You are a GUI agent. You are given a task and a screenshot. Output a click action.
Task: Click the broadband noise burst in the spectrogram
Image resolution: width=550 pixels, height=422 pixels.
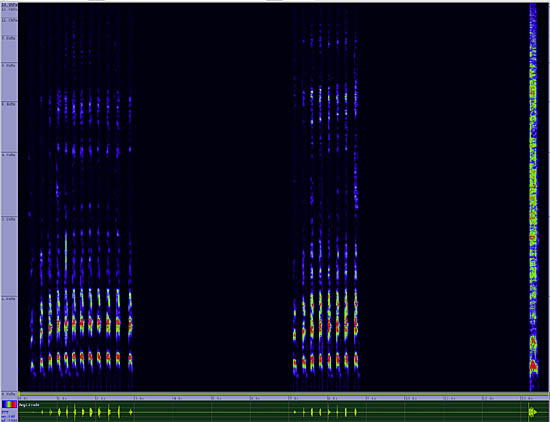point(533,196)
